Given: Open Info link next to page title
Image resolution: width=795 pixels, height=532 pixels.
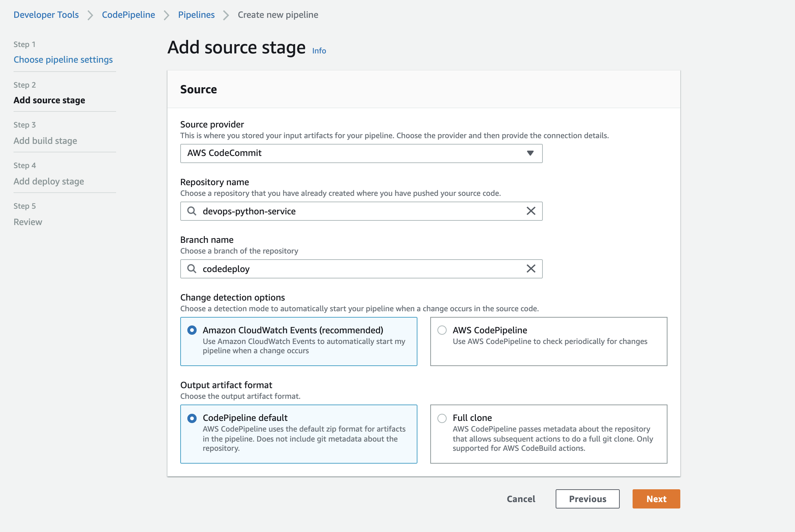Looking at the screenshot, I should coord(319,51).
